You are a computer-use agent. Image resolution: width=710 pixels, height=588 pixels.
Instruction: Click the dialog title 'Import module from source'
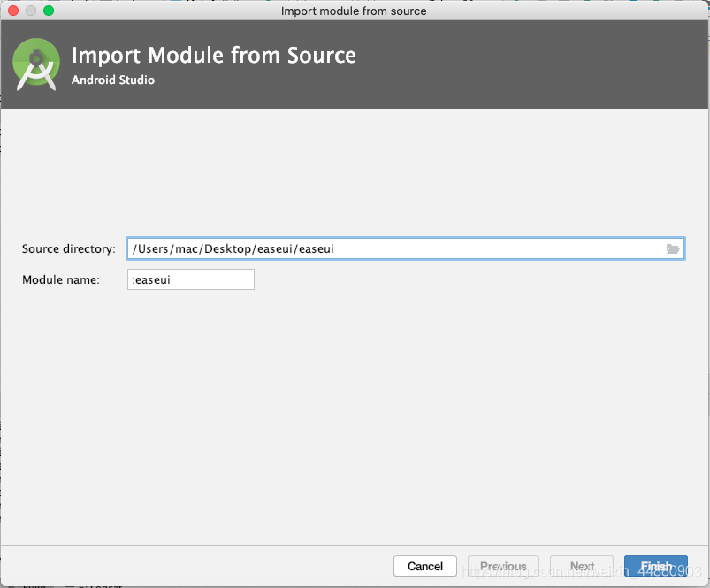tap(354, 11)
